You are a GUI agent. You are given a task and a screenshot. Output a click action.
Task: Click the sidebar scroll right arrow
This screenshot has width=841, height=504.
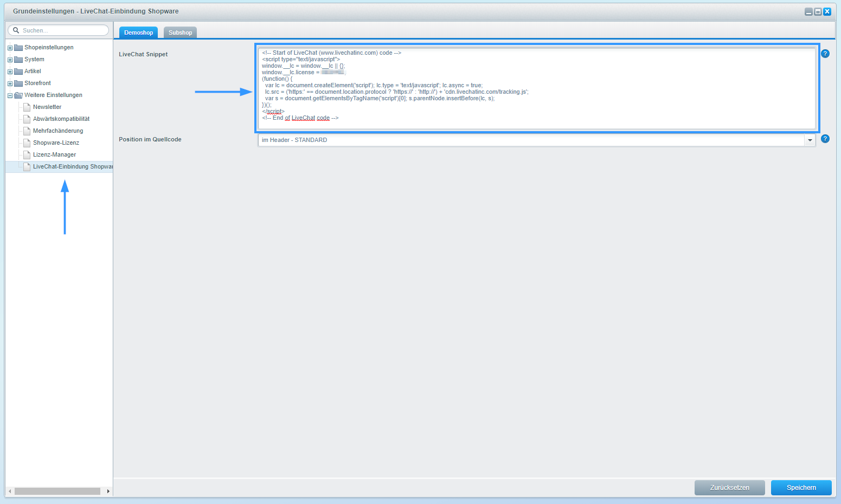tap(108, 491)
